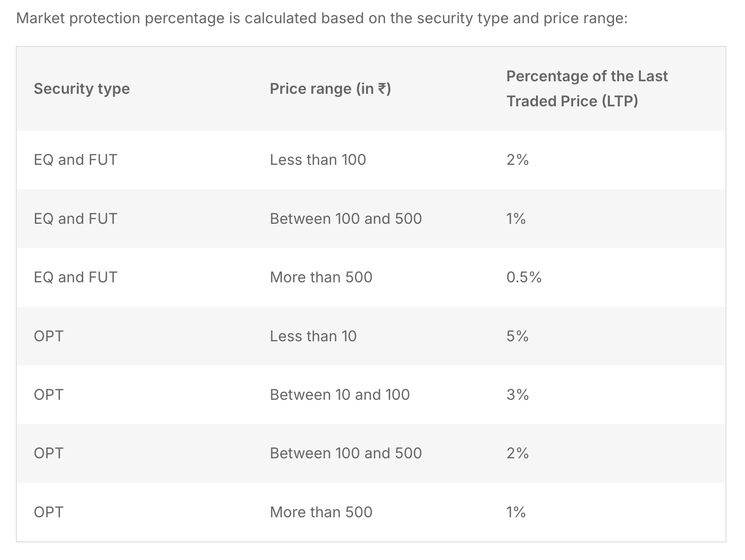Select "OPT" in the 5% row

(x=49, y=336)
